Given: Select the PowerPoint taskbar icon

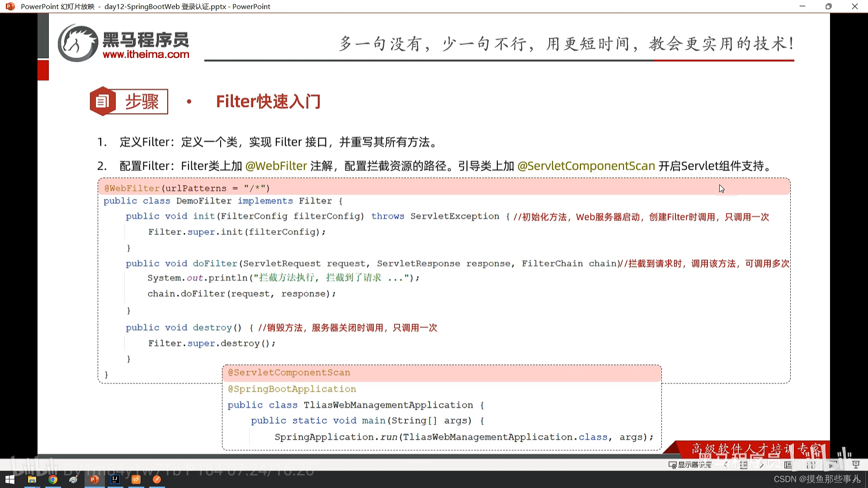Looking at the screenshot, I should 94,479.
